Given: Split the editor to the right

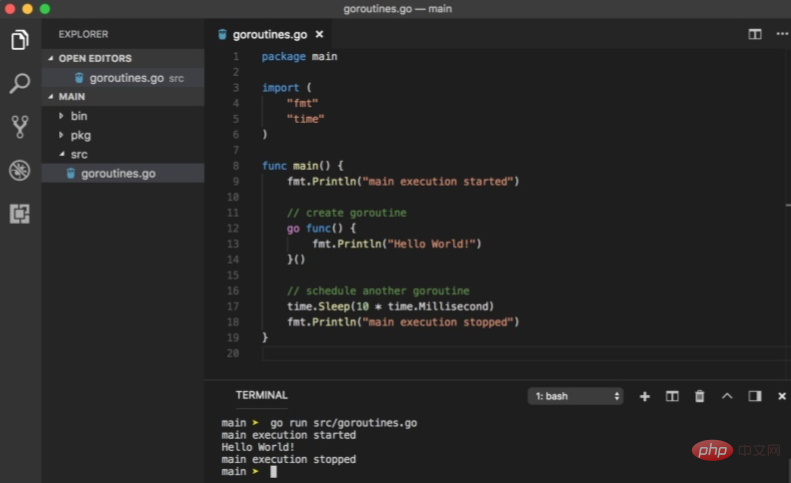Looking at the screenshot, I should pos(755,34).
